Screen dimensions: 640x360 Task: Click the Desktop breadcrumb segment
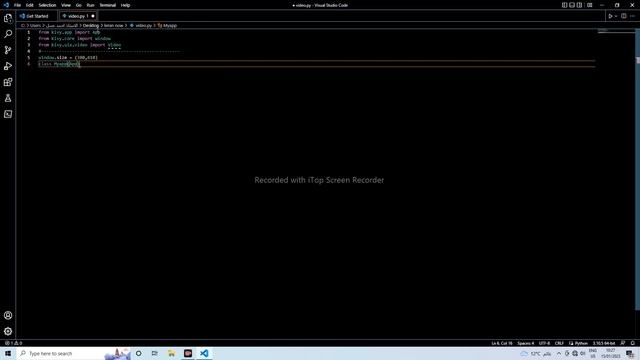[91, 25]
